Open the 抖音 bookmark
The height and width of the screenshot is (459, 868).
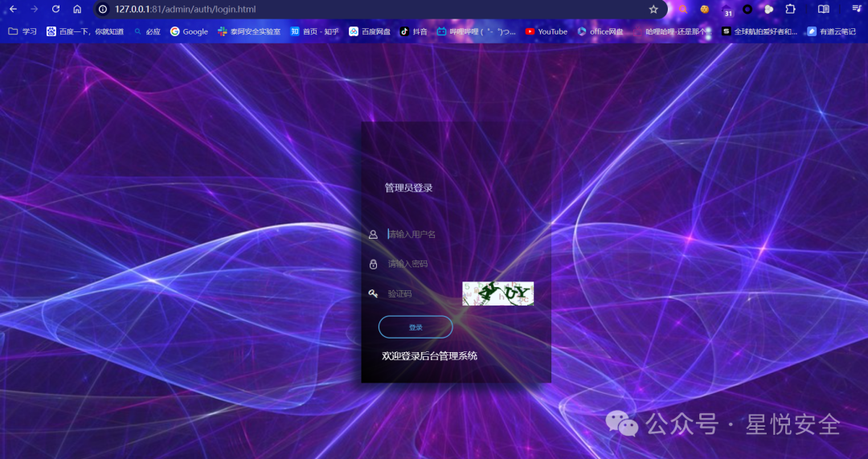(x=414, y=31)
